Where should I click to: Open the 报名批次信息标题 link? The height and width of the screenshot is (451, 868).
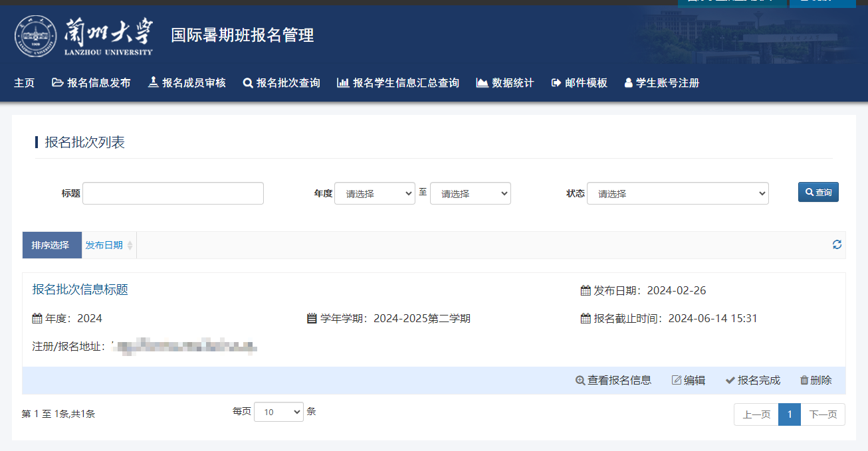pos(80,290)
